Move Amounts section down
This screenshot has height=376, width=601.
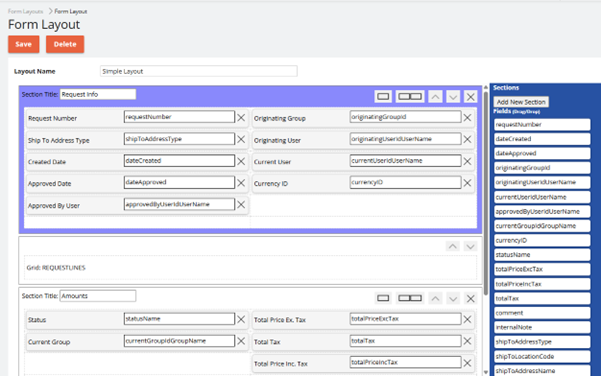point(453,298)
